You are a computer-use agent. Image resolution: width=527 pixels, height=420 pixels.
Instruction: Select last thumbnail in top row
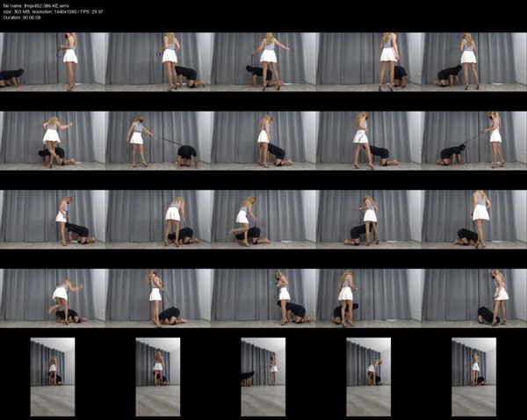(474, 62)
